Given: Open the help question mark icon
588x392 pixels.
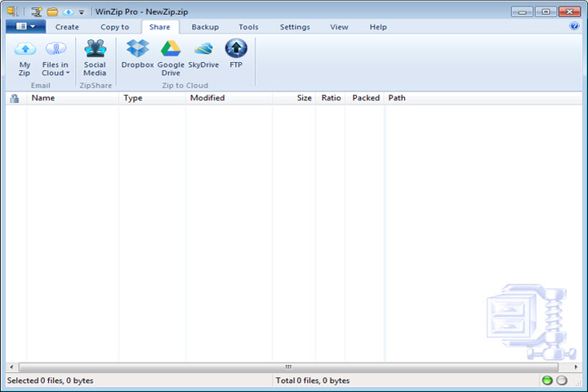Looking at the screenshot, I should [574, 26].
